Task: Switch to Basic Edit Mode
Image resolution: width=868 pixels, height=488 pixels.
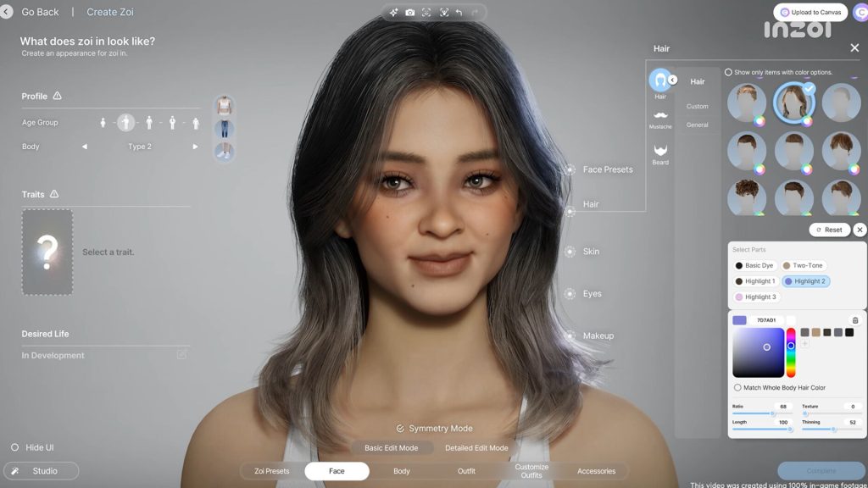Action: coord(392,448)
